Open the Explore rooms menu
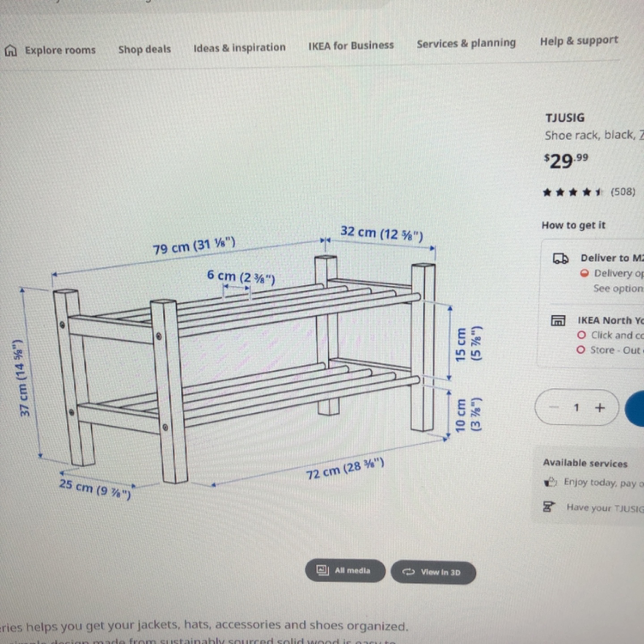The width and height of the screenshot is (644, 644). tap(60, 50)
